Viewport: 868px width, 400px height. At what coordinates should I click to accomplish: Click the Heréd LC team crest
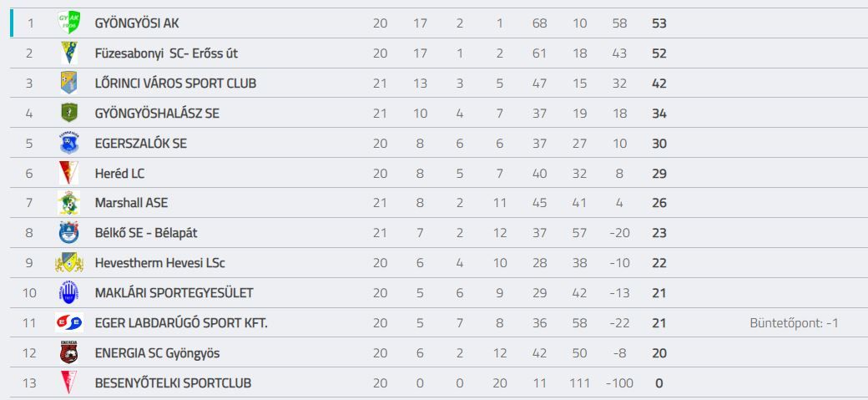(x=69, y=173)
